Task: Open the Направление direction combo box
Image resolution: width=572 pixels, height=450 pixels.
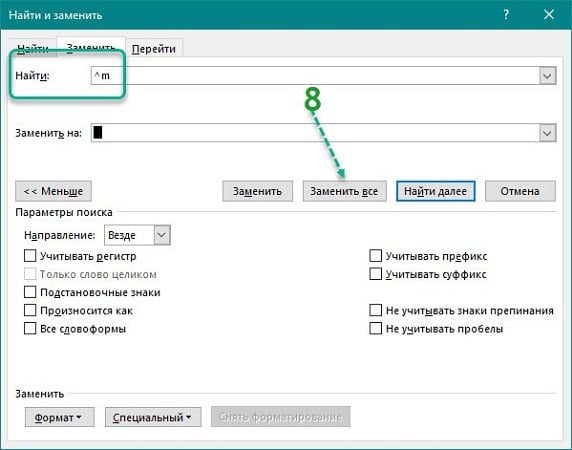Action: click(x=137, y=235)
